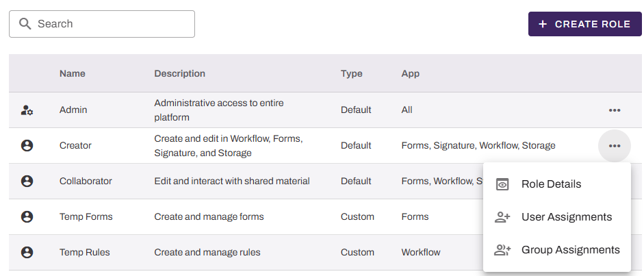This screenshot has height=276, width=644.
Task: Select the Temp Forms role name
Action: coord(86,216)
